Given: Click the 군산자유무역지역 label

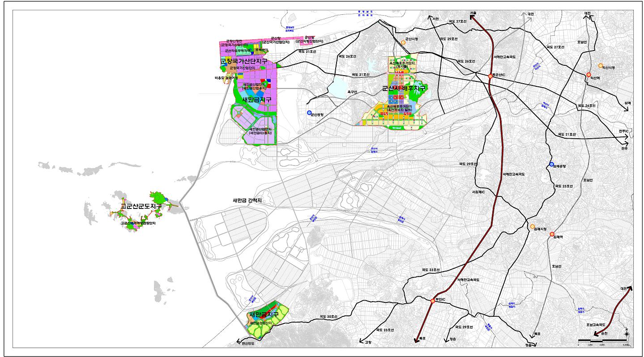Looking at the screenshot, I should 237,51.
